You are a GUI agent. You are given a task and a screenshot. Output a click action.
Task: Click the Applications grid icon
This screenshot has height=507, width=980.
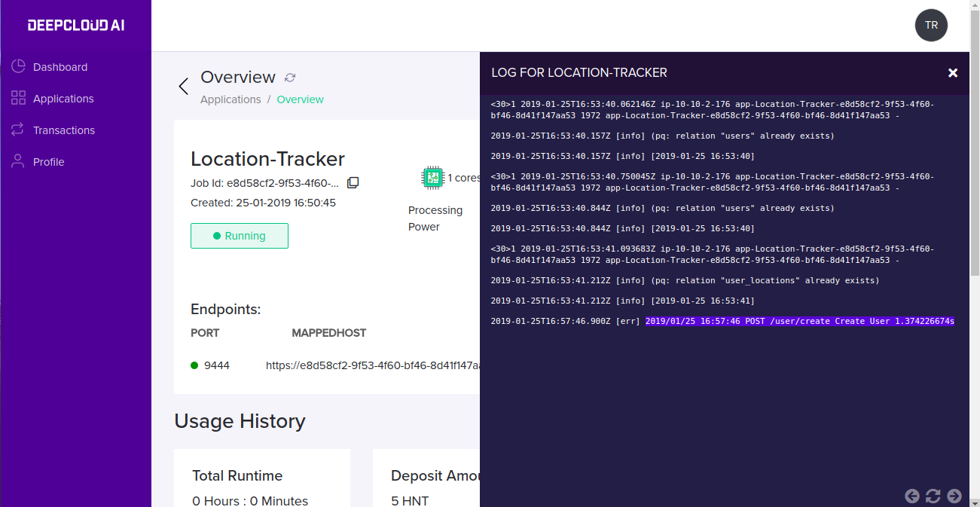click(18, 99)
